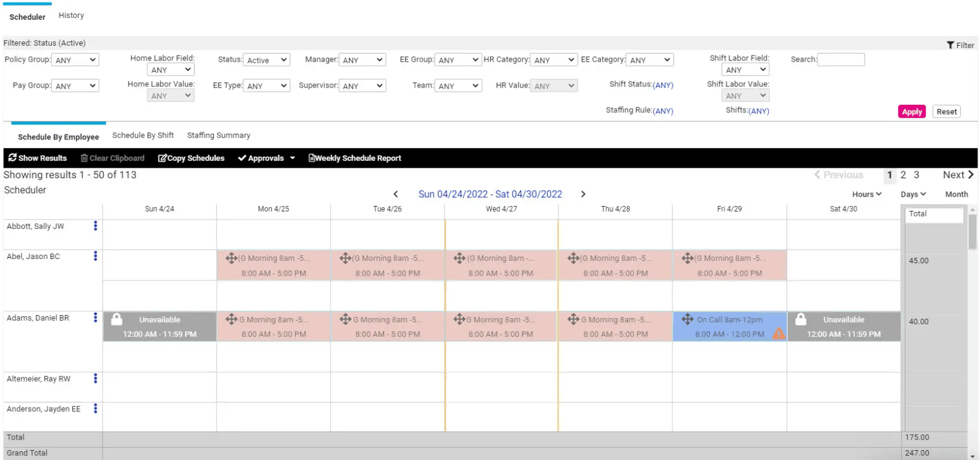980x460 pixels.
Task: Open the EE Category dropdown
Action: (x=650, y=60)
